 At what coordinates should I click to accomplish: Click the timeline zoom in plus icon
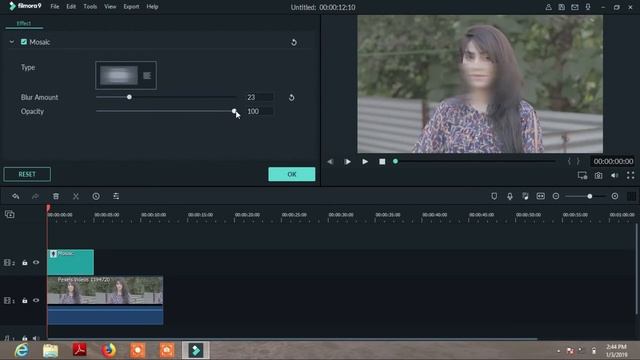615,196
